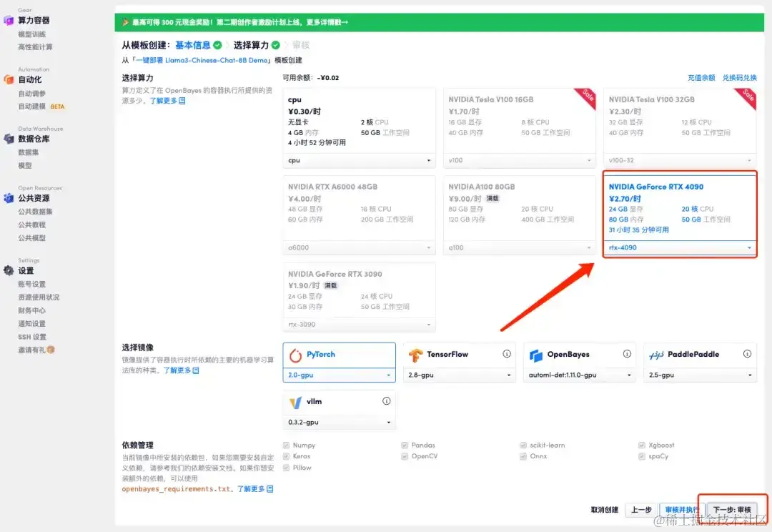Image resolution: width=772 pixels, height=532 pixels.
Task: Click the 选择算力 green check icon
Action: pyautogui.click(x=276, y=45)
